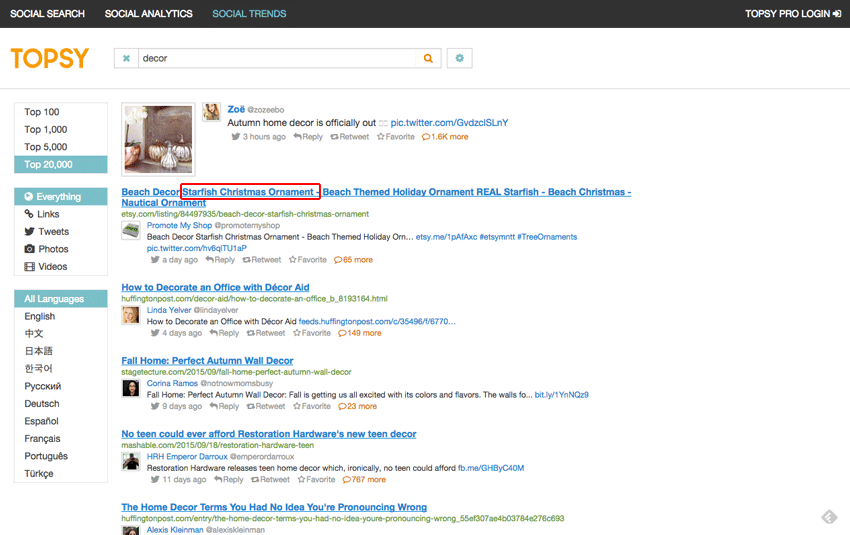The height and width of the screenshot is (535, 850).
Task: Open bit.ly/1YnNQz9 link
Action: 562,395
